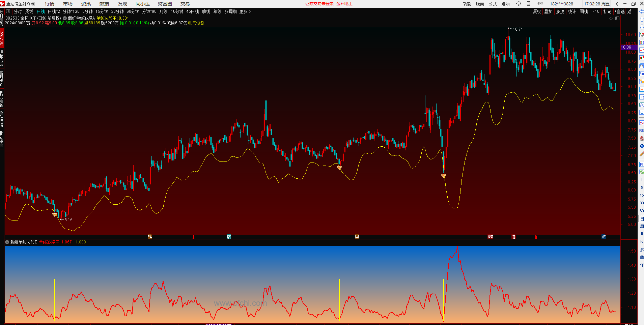
Task: Open the 市场 menu
Action: [68, 4]
